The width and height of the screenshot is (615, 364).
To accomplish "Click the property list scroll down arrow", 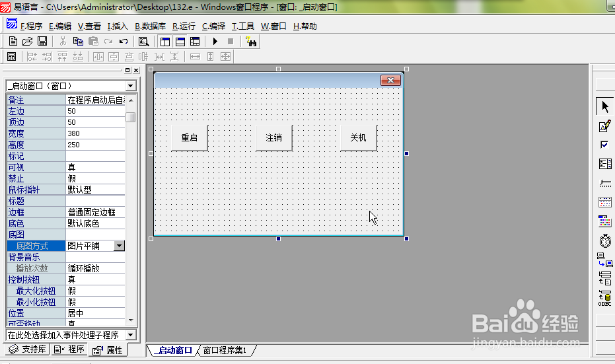I will click(x=131, y=320).
